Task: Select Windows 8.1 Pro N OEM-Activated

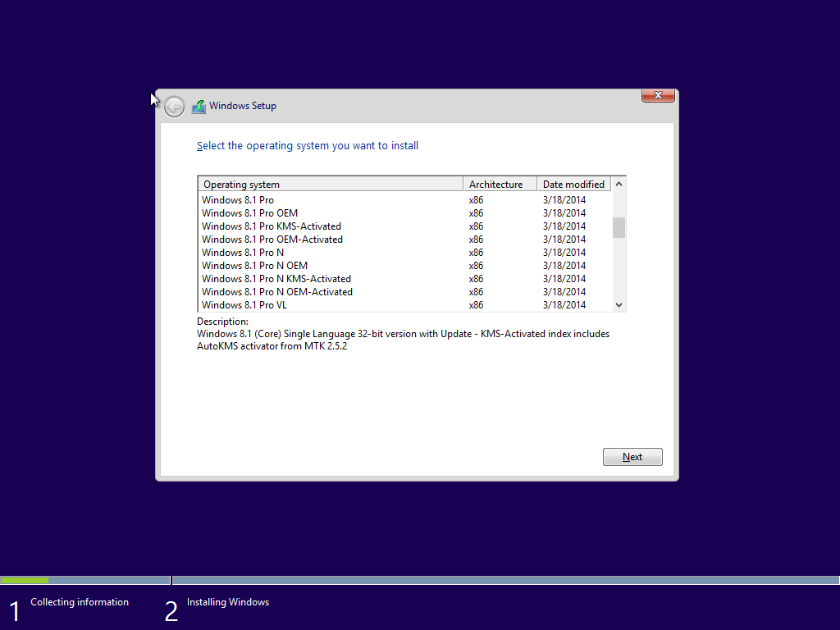Action: [x=405, y=292]
